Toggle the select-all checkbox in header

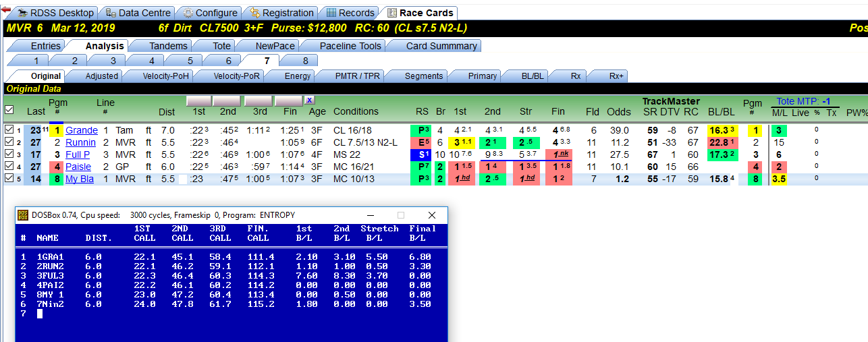[x=9, y=110]
